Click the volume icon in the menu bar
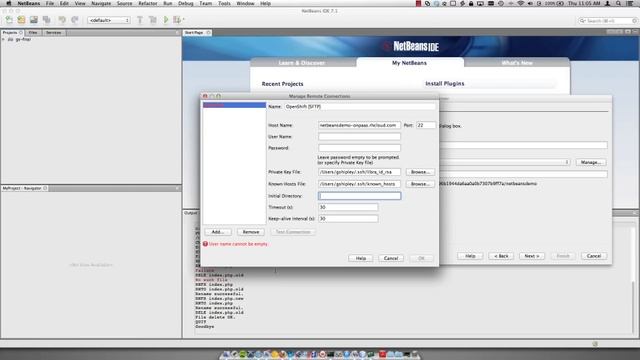This screenshot has width=640, height=360. [530, 3]
